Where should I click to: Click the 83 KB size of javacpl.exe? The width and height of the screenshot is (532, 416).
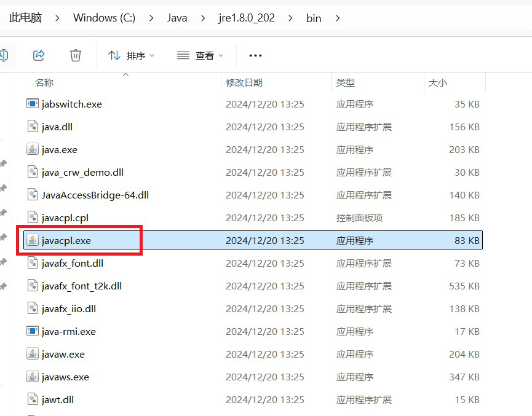point(467,240)
